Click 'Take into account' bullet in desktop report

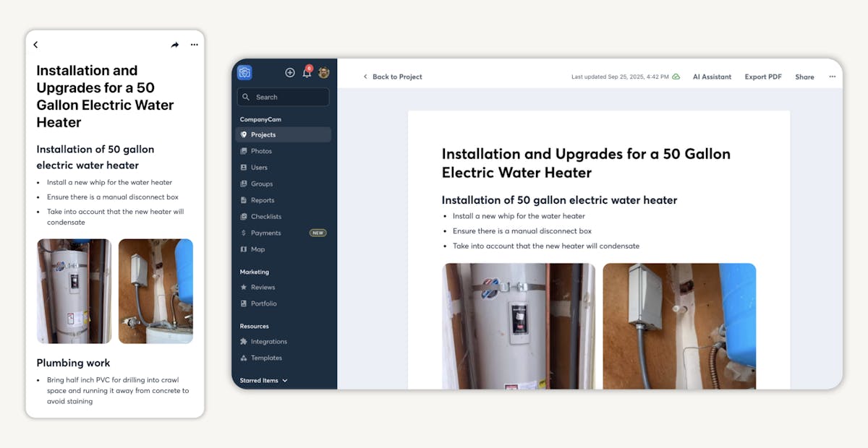(546, 246)
